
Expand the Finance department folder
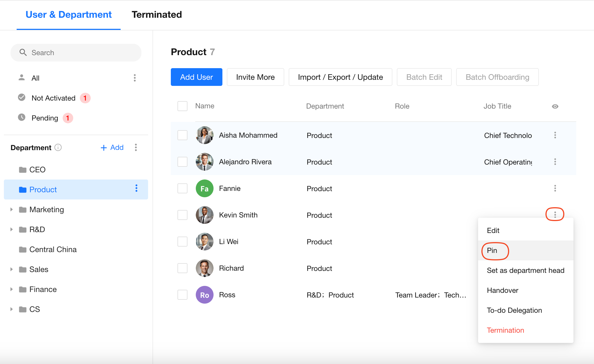coord(11,289)
